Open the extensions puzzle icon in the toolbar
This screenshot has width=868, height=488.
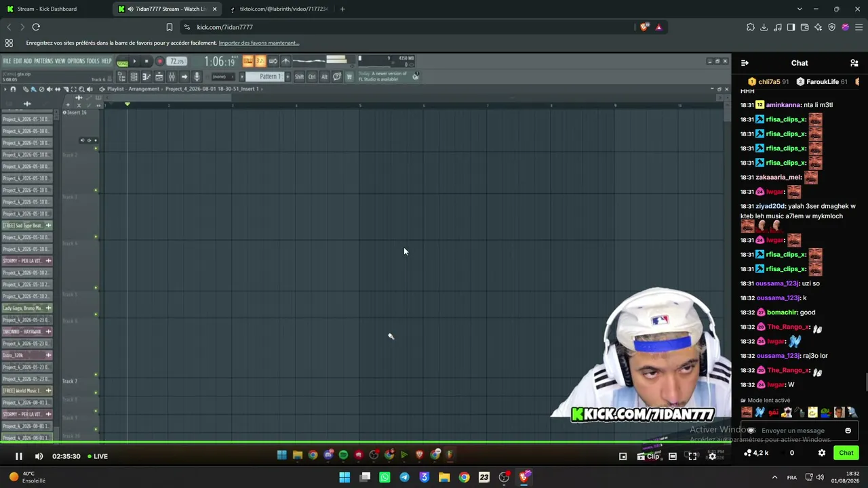click(750, 27)
